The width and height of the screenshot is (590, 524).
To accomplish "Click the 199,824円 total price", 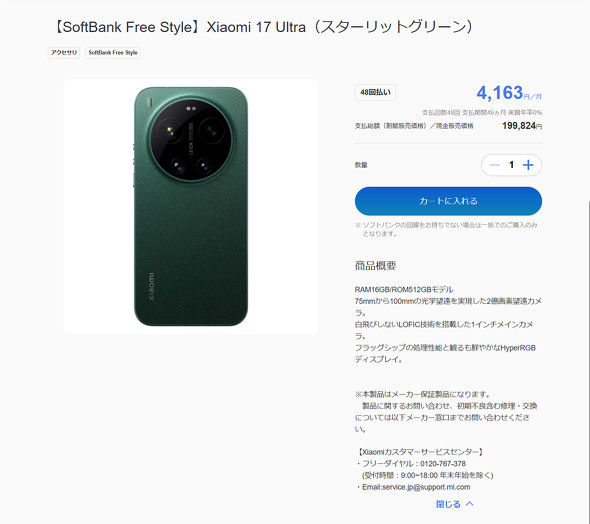I will [522, 126].
